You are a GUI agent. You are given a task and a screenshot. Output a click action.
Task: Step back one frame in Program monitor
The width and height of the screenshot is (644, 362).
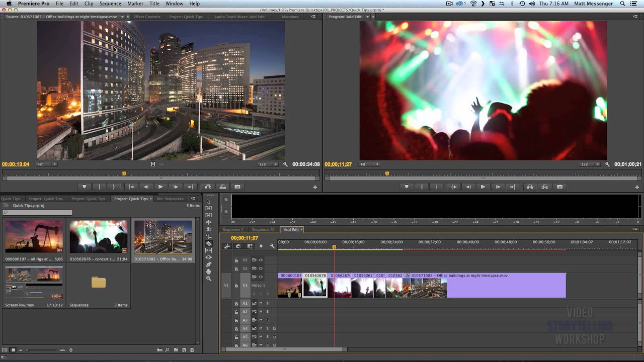[468, 187]
